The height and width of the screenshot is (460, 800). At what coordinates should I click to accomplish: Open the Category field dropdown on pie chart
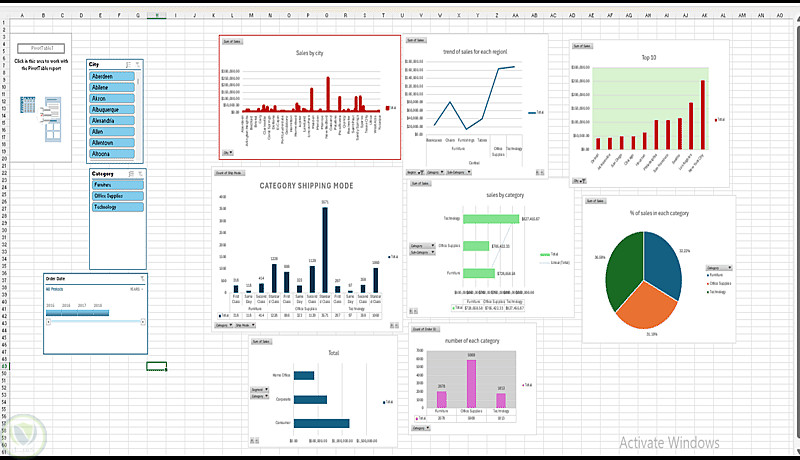pyautogui.click(x=719, y=268)
